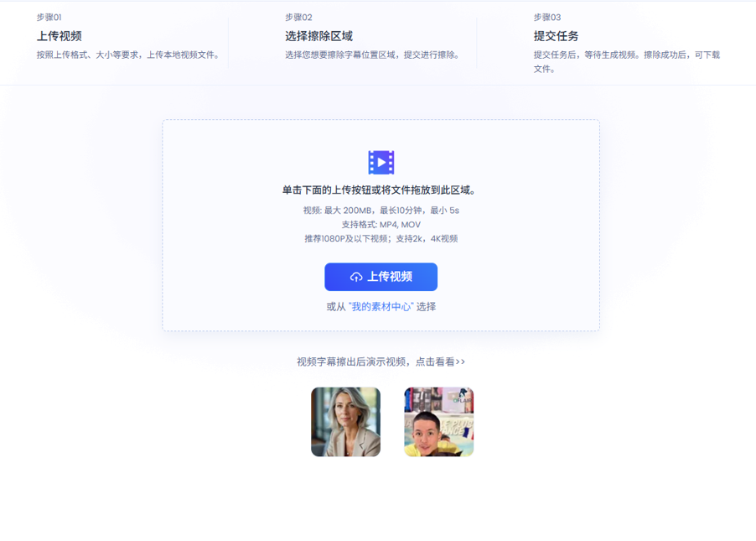Image resolution: width=756 pixels, height=541 pixels.
Task: Click the 选择擦除区域 step heading
Action: click(318, 36)
